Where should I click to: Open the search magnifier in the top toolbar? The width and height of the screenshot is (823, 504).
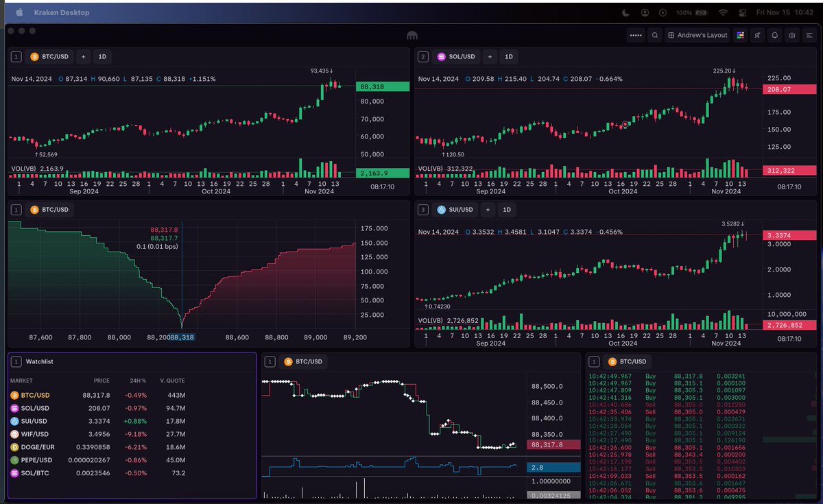pos(655,35)
